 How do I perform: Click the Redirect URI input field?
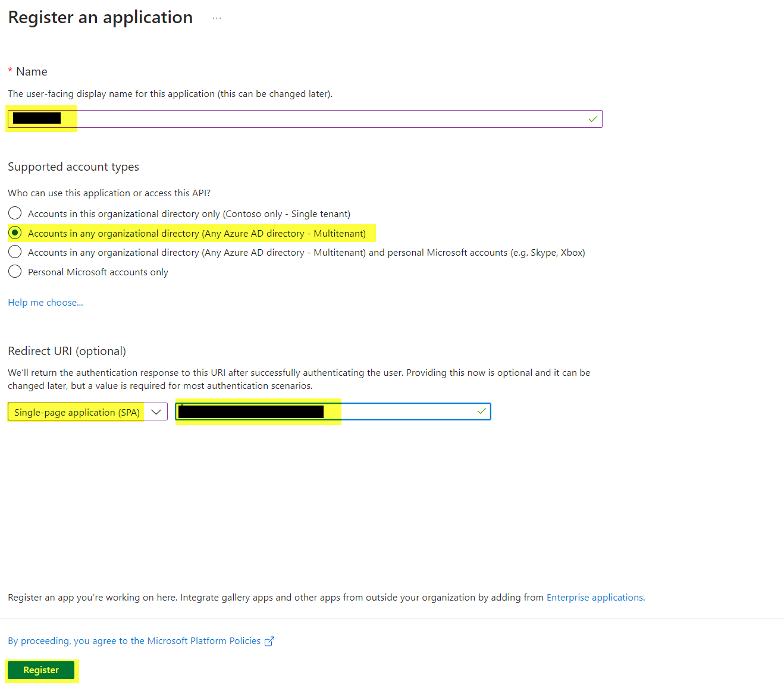click(333, 411)
